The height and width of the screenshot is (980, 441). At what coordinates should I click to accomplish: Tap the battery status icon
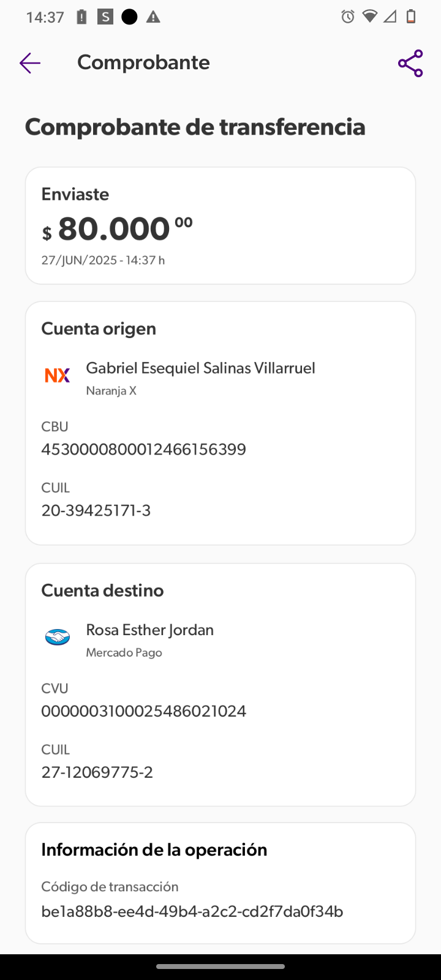[411, 17]
